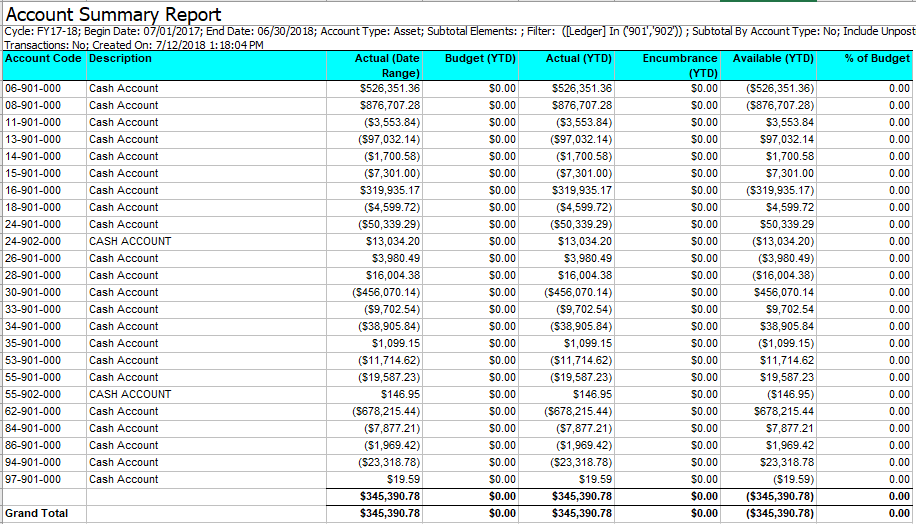916x524 pixels.
Task: Click Actual (YTD) value $1,099.15
Action: [588, 343]
